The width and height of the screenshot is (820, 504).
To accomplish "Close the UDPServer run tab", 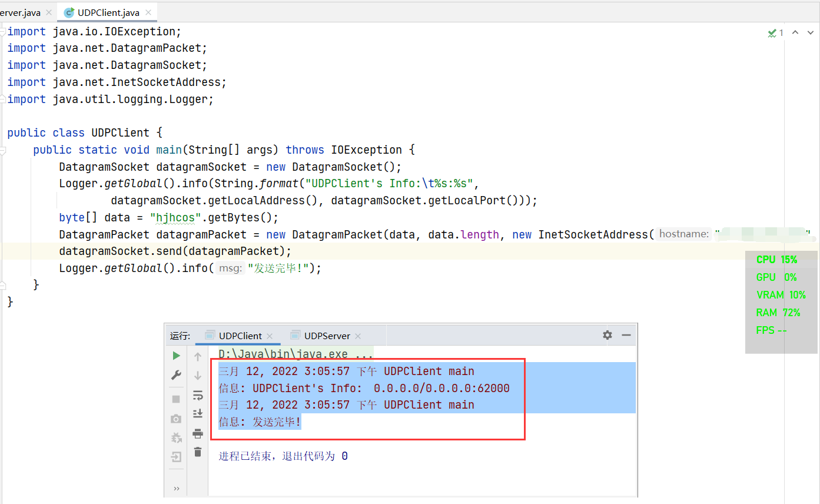I will (358, 336).
